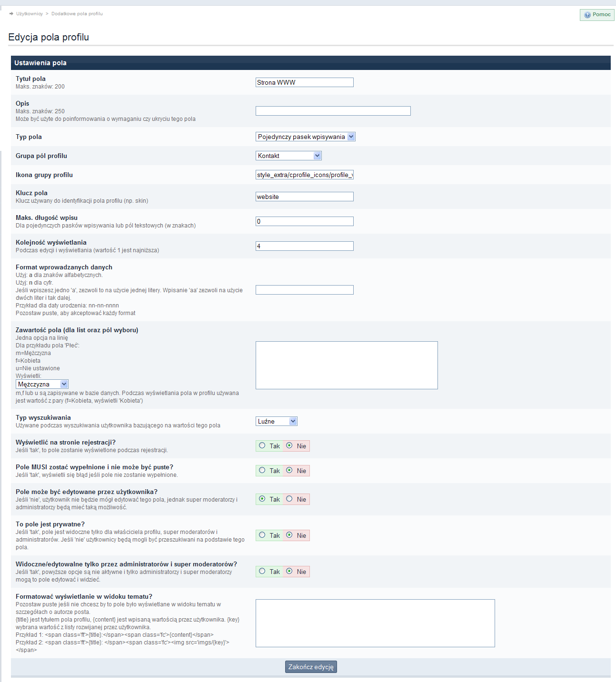Click the Zakończ edycję button
Viewport: 616px width, 682px height.
(x=310, y=666)
